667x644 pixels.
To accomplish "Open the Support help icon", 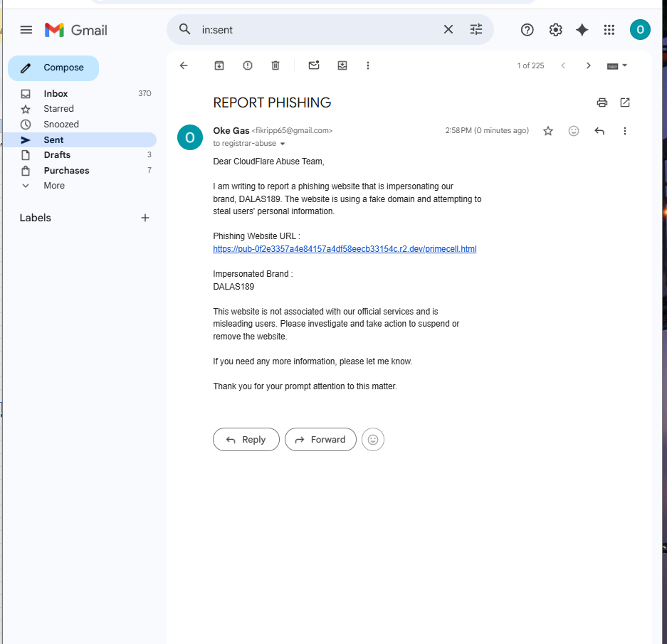I will click(527, 30).
